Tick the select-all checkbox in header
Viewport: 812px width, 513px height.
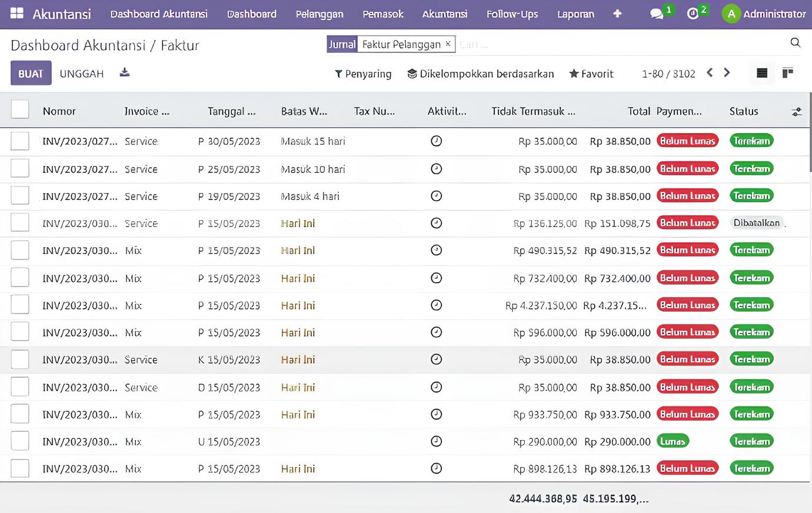point(20,109)
